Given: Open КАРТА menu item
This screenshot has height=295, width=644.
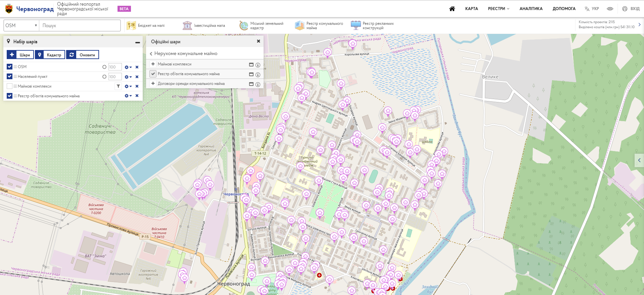Looking at the screenshot, I should click(471, 9).
